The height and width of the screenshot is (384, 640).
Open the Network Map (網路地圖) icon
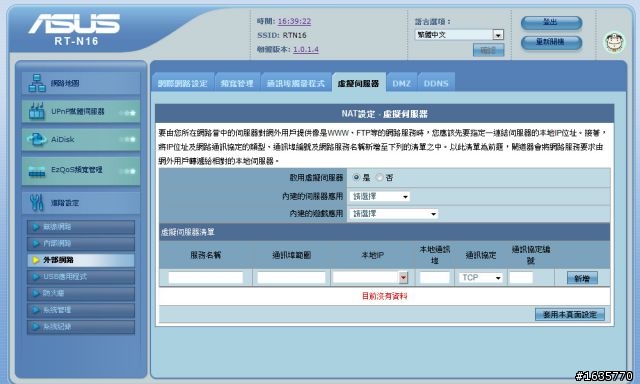pyautogui.click(x=37, y=83)
